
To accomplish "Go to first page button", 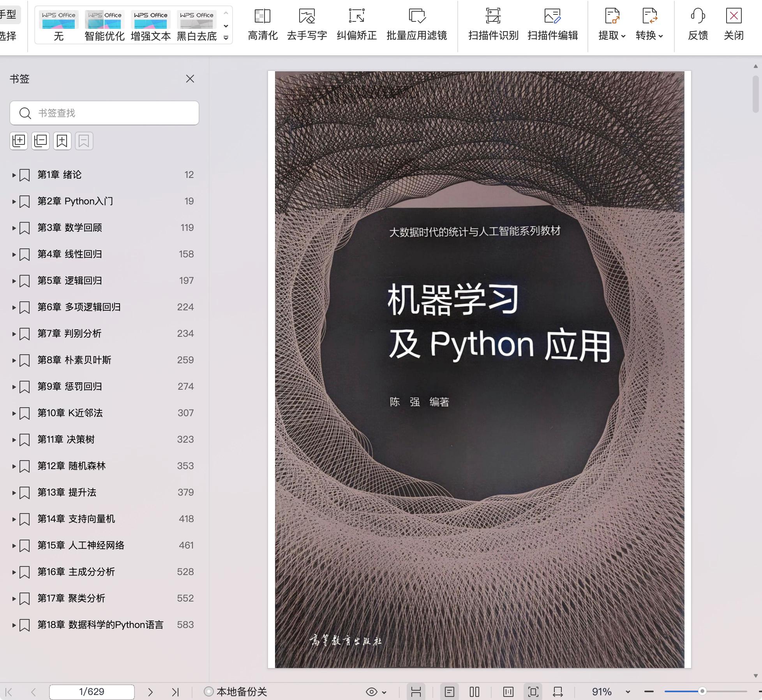I will click(x=9, y=692).
